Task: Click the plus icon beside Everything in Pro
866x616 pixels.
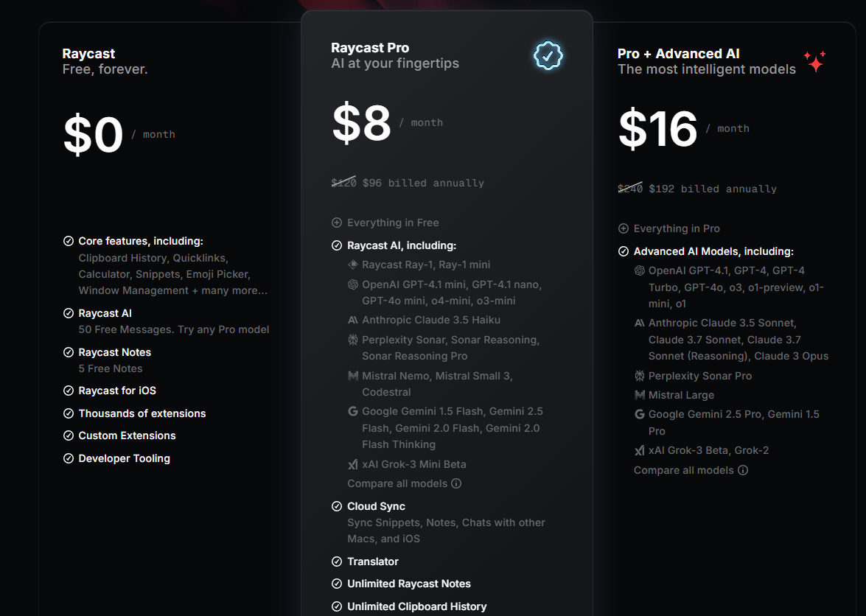Action: click(623, 228)
